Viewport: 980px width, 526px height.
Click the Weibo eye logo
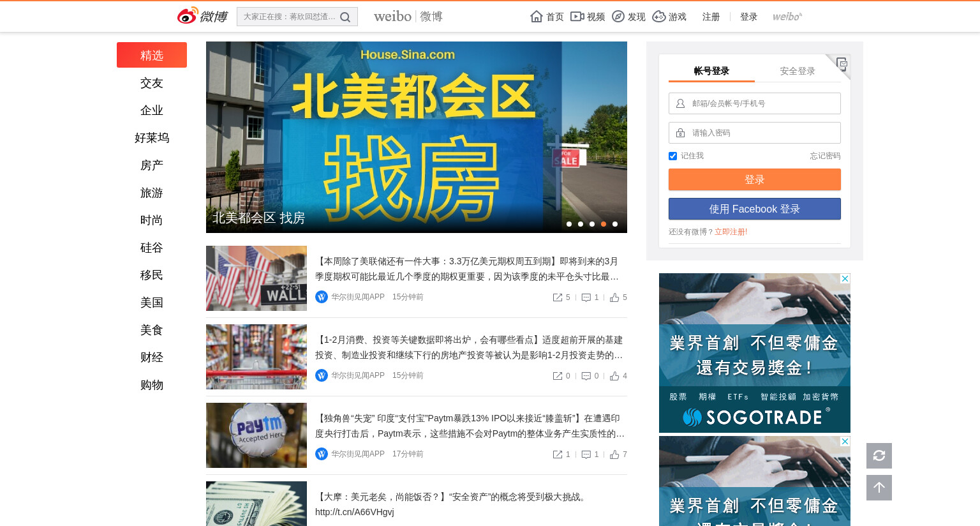click(x=188, y=16)
